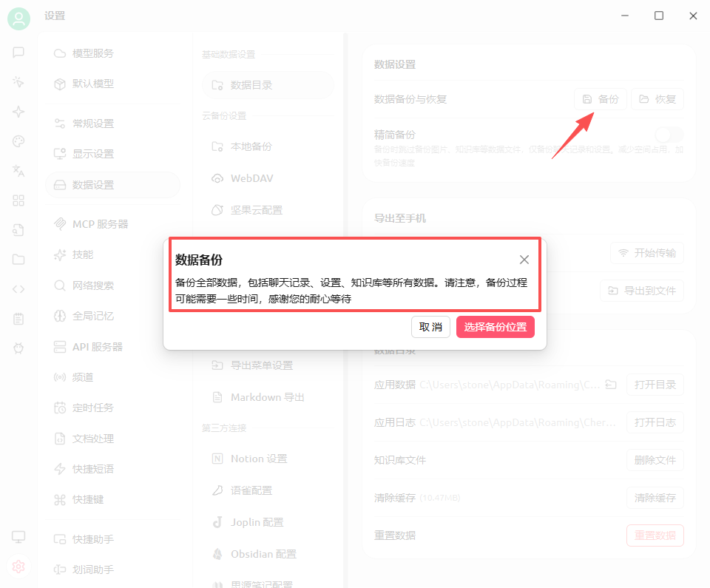Open the notes clipboard sidebar icon
This screenshot has height=588, width=710.
click(x=18, y=319)
